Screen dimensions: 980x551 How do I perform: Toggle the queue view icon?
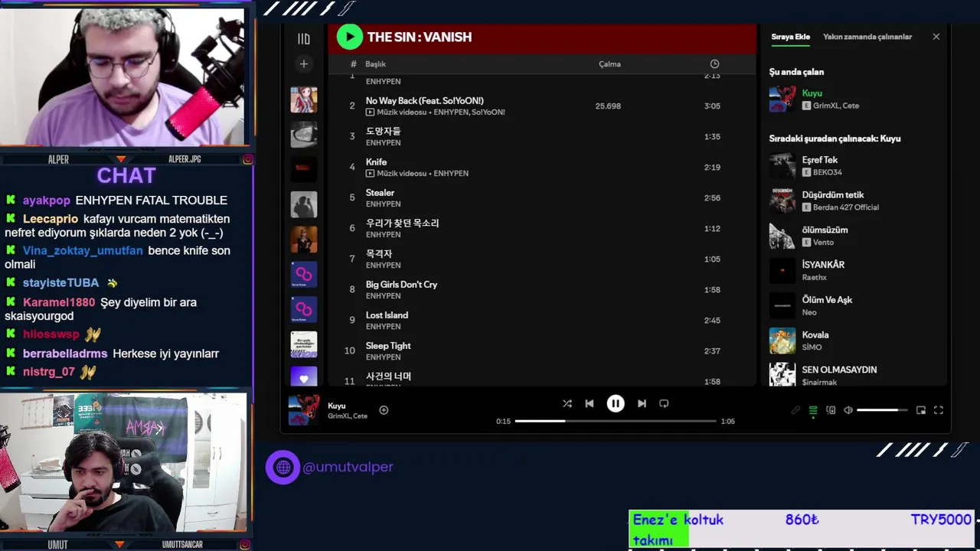pyautogui.click(x=813, y=410)
